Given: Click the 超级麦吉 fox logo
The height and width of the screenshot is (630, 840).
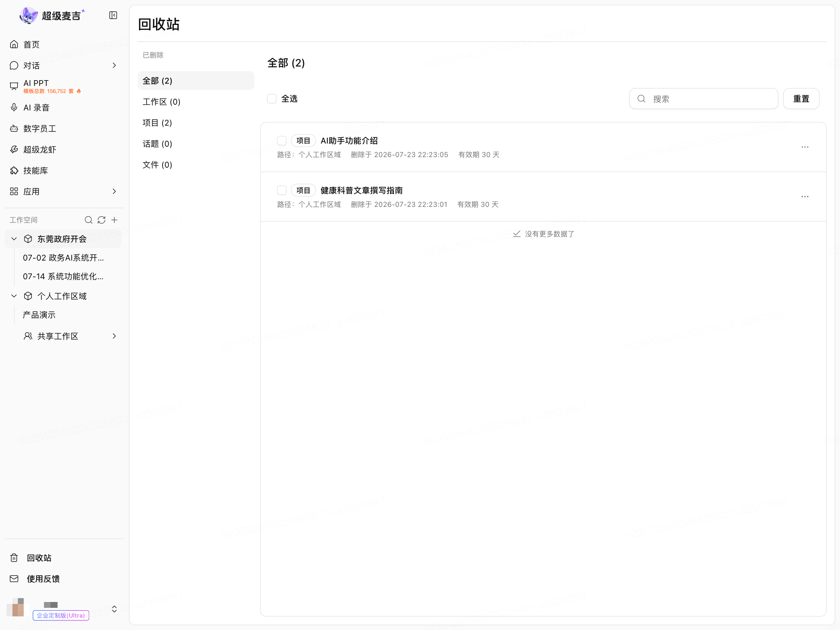Looking at the screenshot, I should pyautogui.click(x=28, y=16).
